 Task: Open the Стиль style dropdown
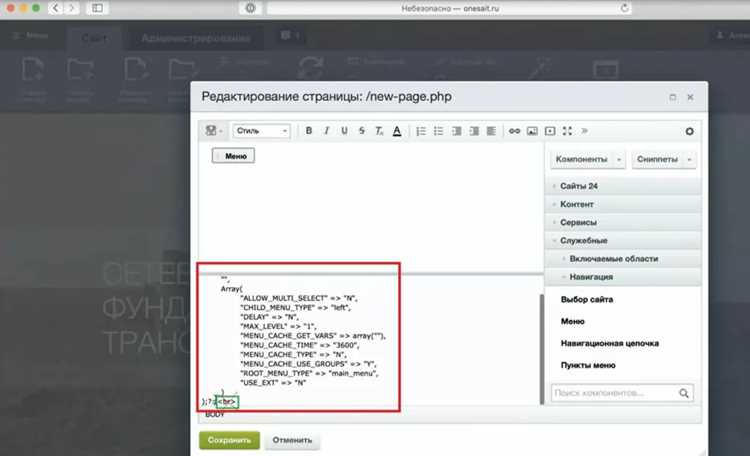(x=262, y=131)
